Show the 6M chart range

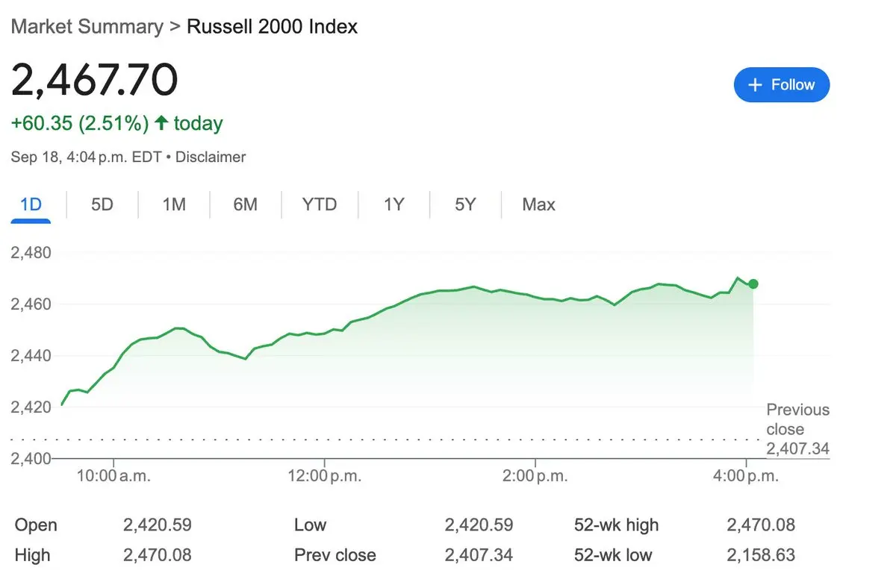tap(245, 204)
